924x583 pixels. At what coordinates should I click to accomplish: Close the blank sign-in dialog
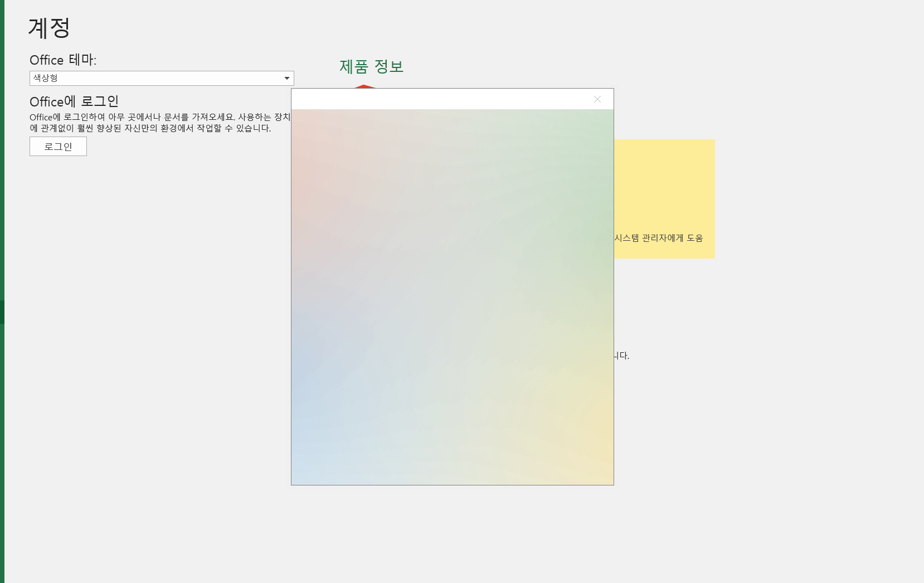(x=597, y=99)
